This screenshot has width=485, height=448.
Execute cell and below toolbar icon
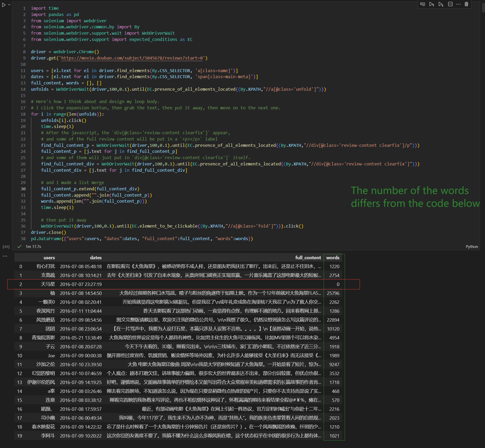click(441, 4)
